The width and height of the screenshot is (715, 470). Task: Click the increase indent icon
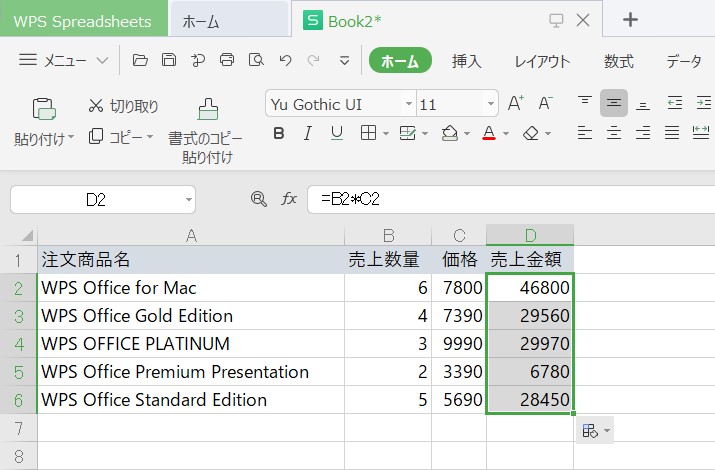point(704,103)
